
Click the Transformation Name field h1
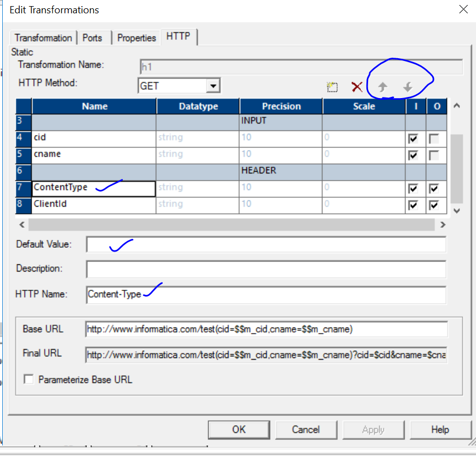click(302, 67)
